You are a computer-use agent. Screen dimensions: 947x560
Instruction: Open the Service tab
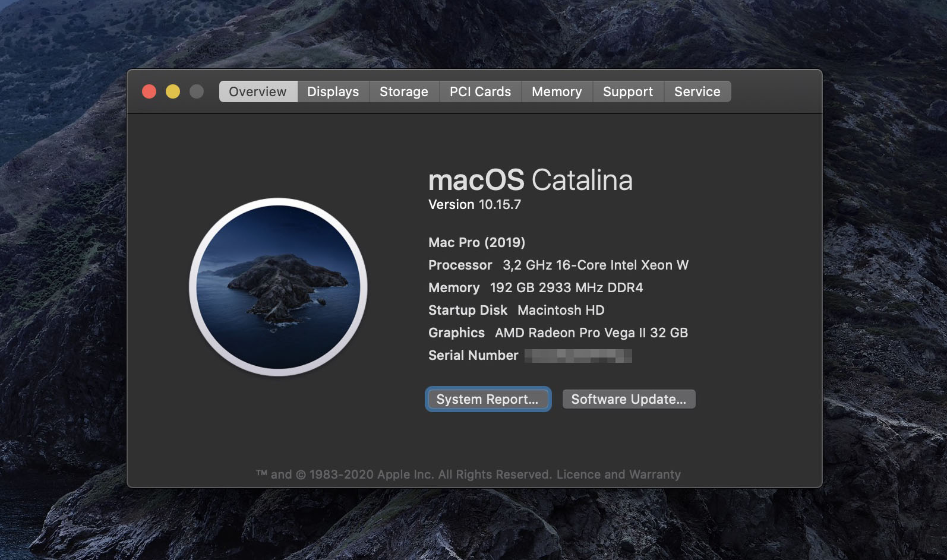pos(697,91)
